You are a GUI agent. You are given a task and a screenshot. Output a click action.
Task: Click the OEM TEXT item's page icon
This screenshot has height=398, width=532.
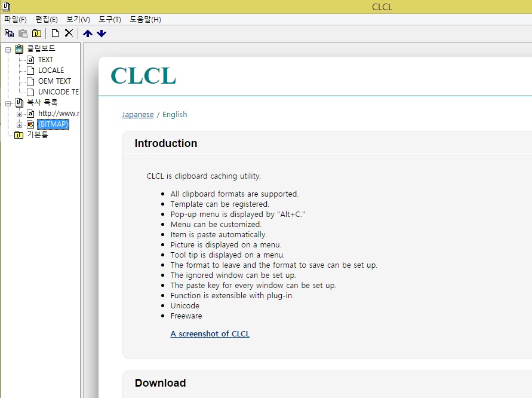(30, 81)
